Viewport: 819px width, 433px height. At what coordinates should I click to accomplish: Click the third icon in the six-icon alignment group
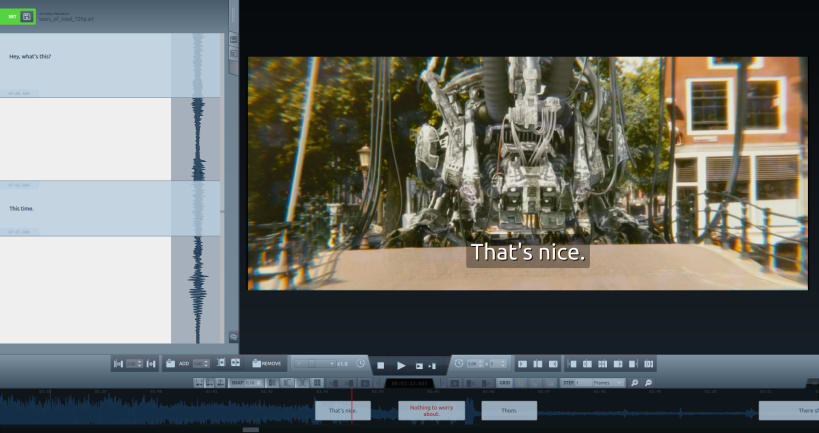[x=603, y=364]
